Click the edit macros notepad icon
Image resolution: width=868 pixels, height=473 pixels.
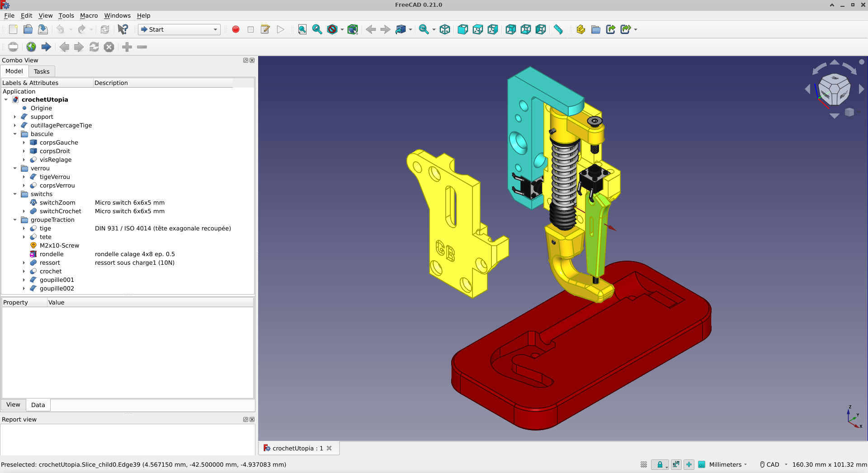(x=265, y=29)
